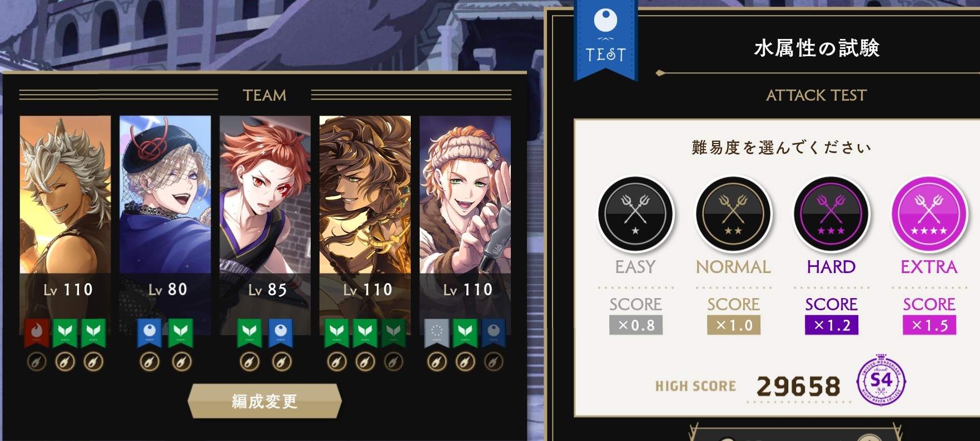Choose the HARD three-star difficulty icon
Screen dimensions: 980x441
coord(831,214)
